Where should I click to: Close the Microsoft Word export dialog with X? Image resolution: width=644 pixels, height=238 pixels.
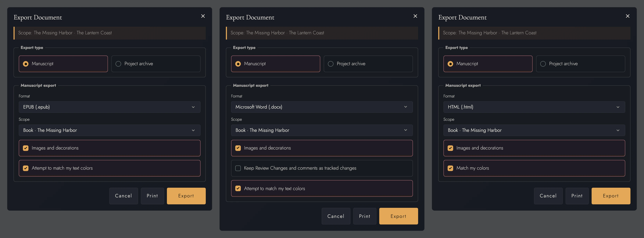[415, 16]
